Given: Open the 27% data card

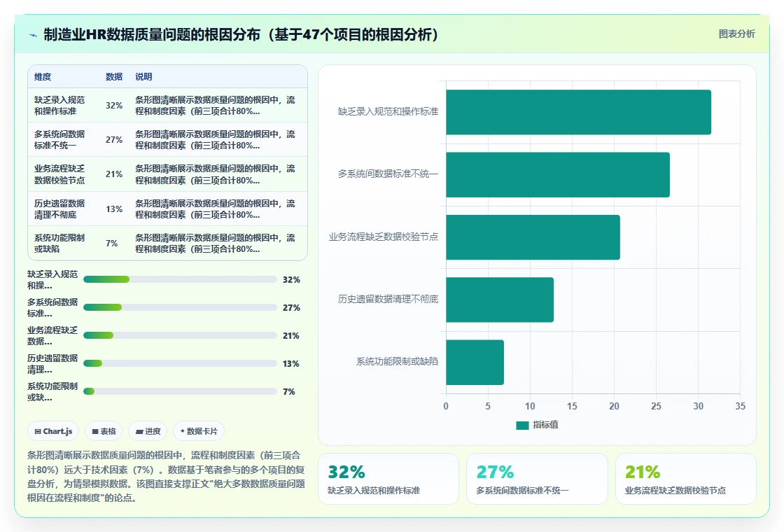Looking at the screenshot, I should [x=537, y=479].
